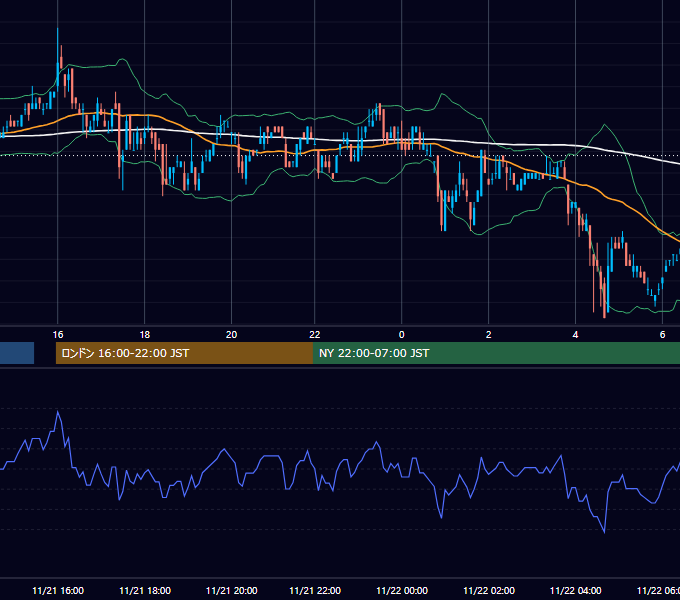Click hour label 0 under price chart
Image resolution: width=680 pixels, height=600 pixels.
coord(402,335)
